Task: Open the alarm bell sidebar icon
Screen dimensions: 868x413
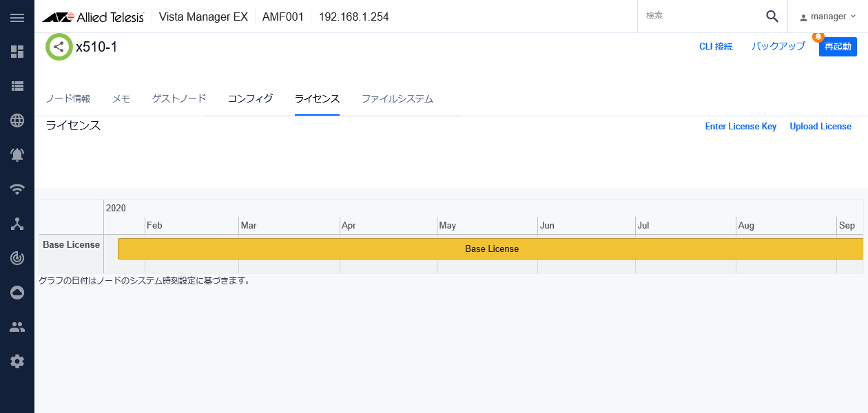Action: pyautogui.click(x=17, y=155)
